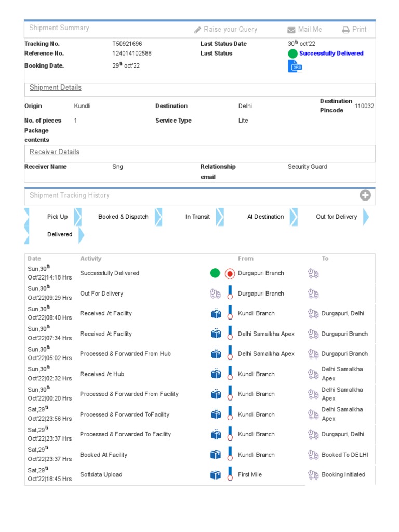Click timeline bar in Out For Delivery row
This screenshot has height=532, width=399.
pyautogui.click(x=230, y=294)
